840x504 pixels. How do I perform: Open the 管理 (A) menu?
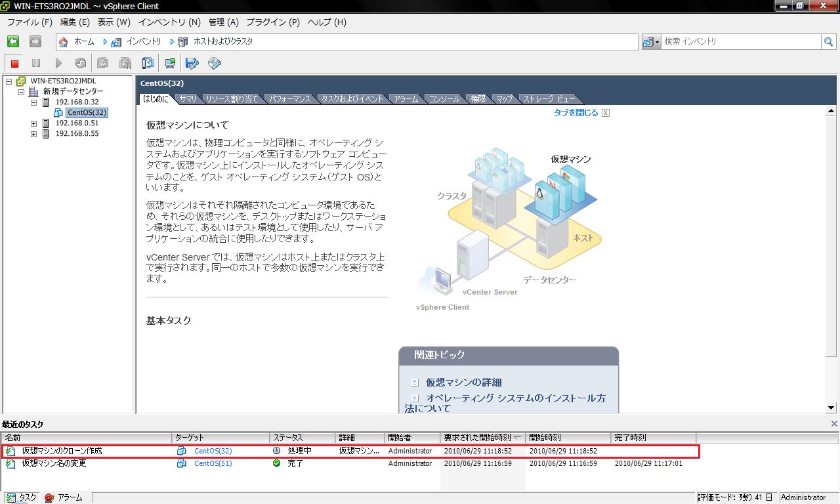click(x=224, y=22)
